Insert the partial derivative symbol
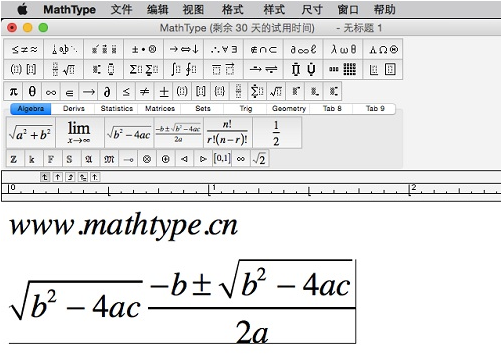502x364 pixels. pyautogui.click(x=107, y=92)
